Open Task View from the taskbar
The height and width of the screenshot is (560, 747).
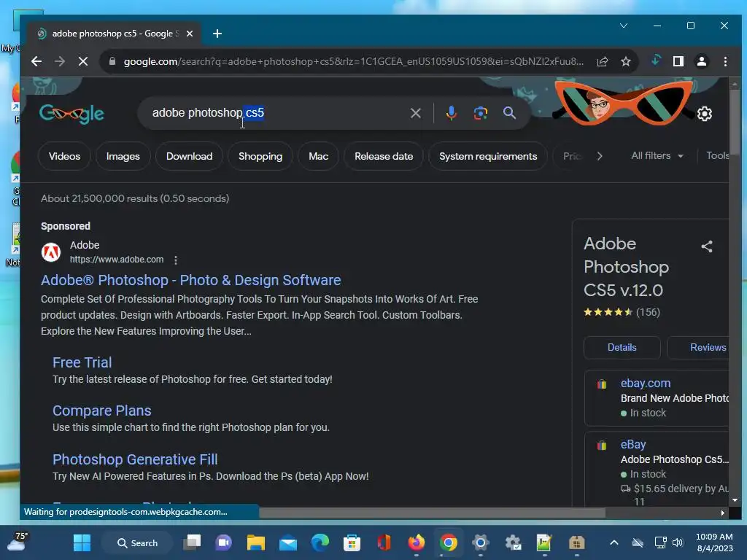[192, 542]
